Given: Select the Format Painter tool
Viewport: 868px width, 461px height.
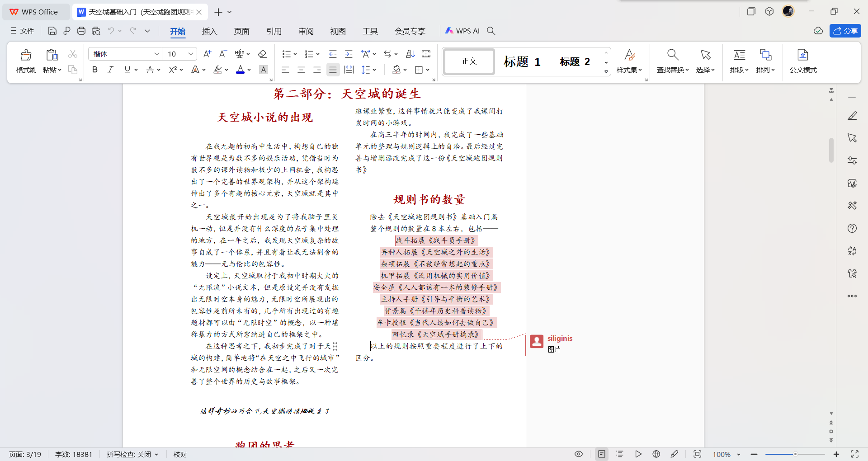Looking at the screenshot, I should pyautogui.click(x=26, y=61).
